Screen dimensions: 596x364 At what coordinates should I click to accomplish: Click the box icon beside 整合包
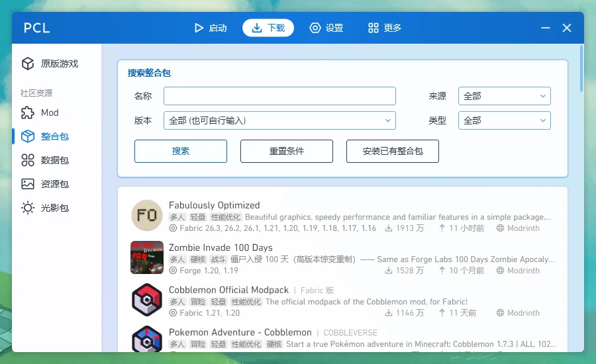pyautogui.click(x=28, y=136)
